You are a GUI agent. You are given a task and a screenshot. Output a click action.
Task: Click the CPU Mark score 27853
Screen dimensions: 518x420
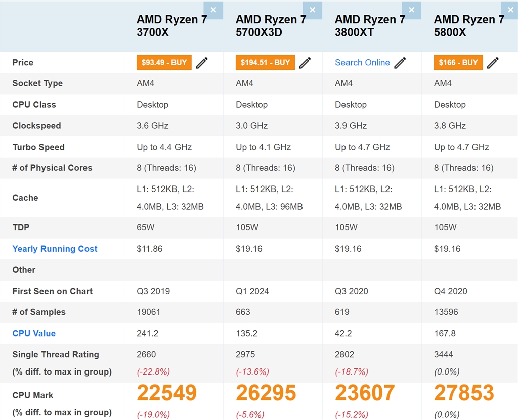pyautogui.click(x=464, y=393)
